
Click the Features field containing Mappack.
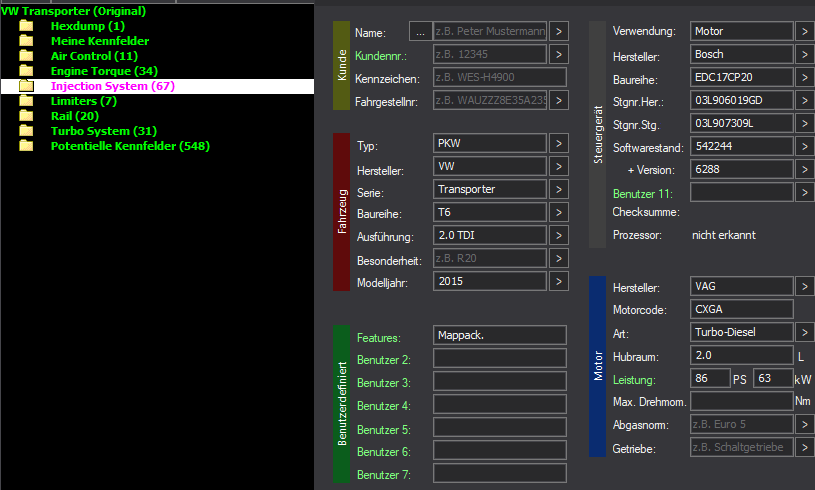[499, 335]
